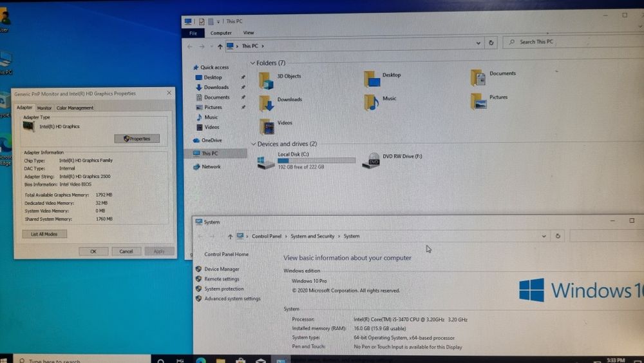Open the quick access toolbar customize dropdown
Viewport: 644px width, 363px height.
tap(218, 22)
